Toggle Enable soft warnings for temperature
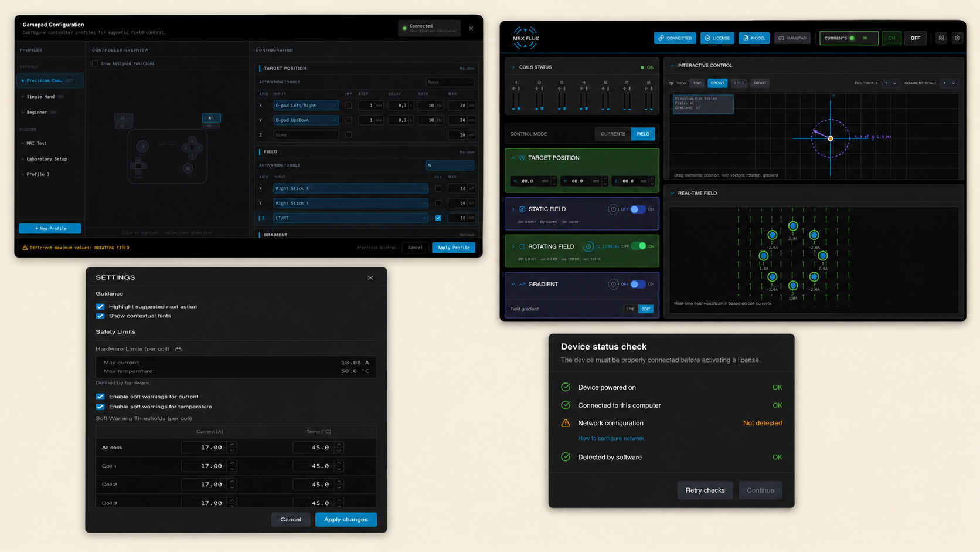The image size is (980, 552). click(x=100, y=407)
